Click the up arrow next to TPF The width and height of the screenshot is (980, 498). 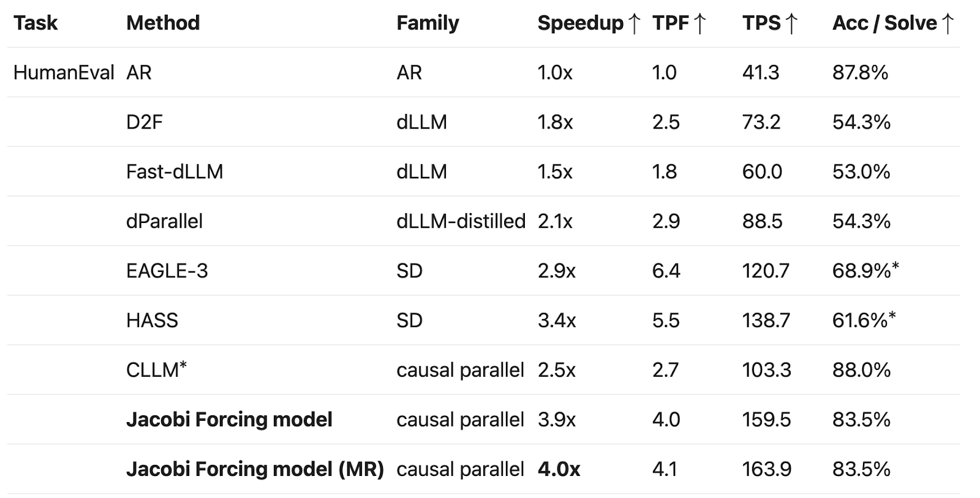(x=699, y=23)
